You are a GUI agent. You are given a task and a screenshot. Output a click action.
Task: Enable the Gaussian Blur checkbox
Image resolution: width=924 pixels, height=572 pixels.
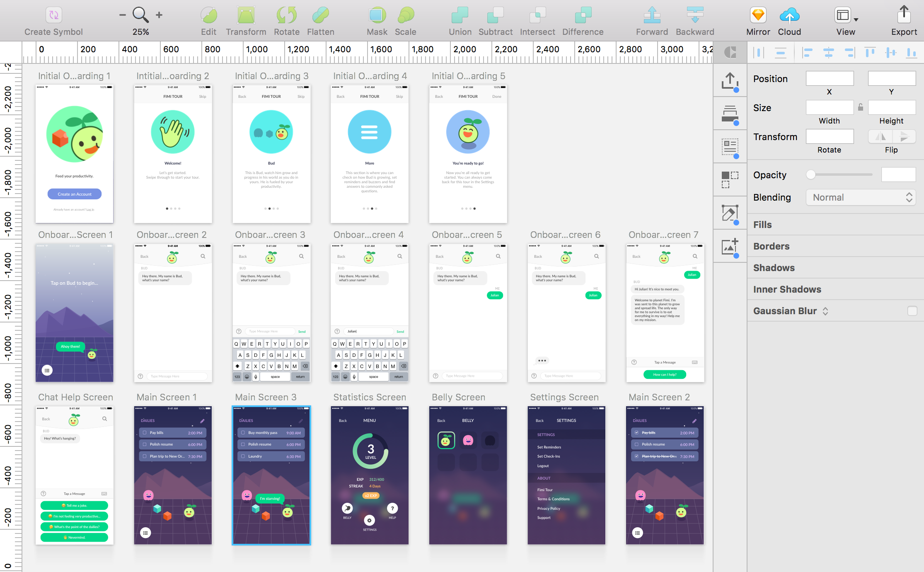pyautogui.click(x=912, y=311)
